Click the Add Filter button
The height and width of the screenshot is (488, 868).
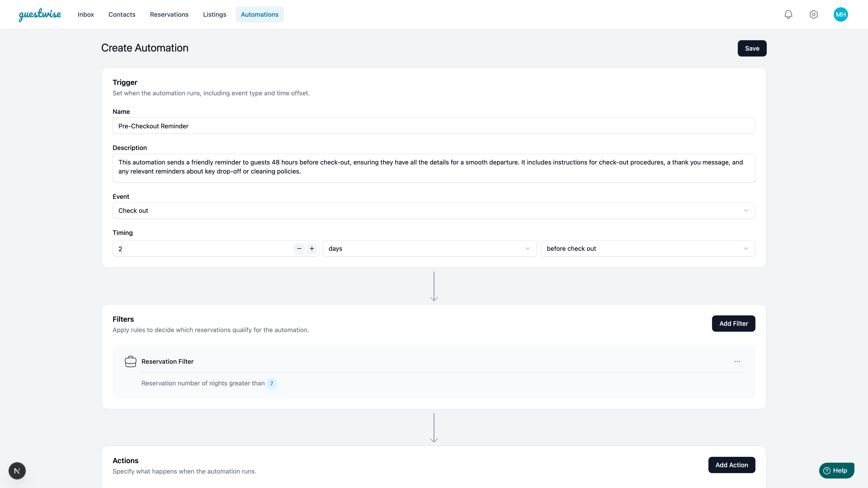point(733,323)
